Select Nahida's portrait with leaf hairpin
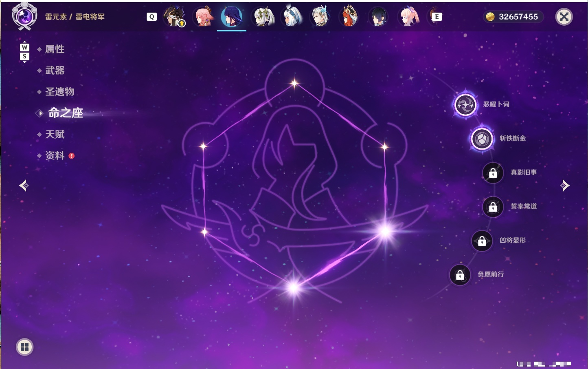 pos(263,16)
